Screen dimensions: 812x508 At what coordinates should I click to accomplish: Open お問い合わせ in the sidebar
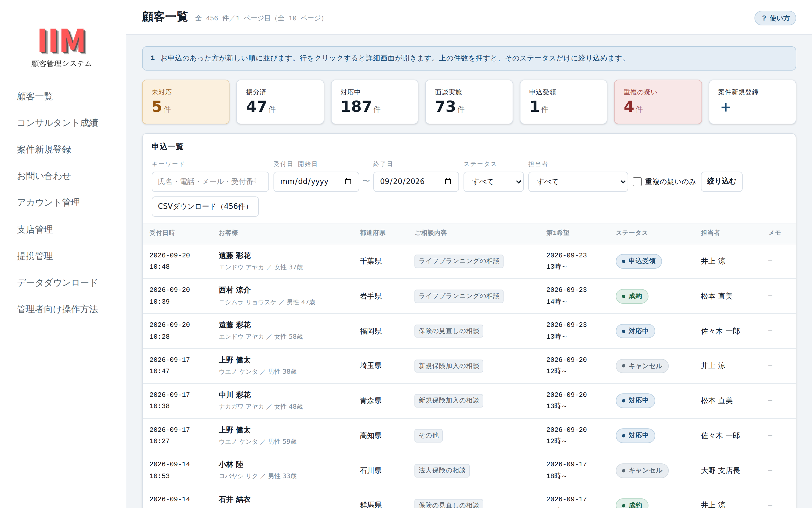pos(44,176)
